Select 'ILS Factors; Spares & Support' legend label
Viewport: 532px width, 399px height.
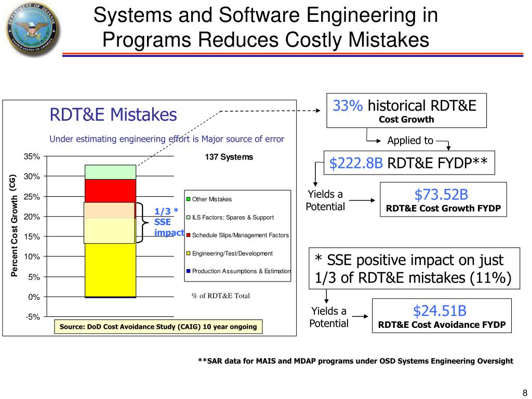coord(233,218)
